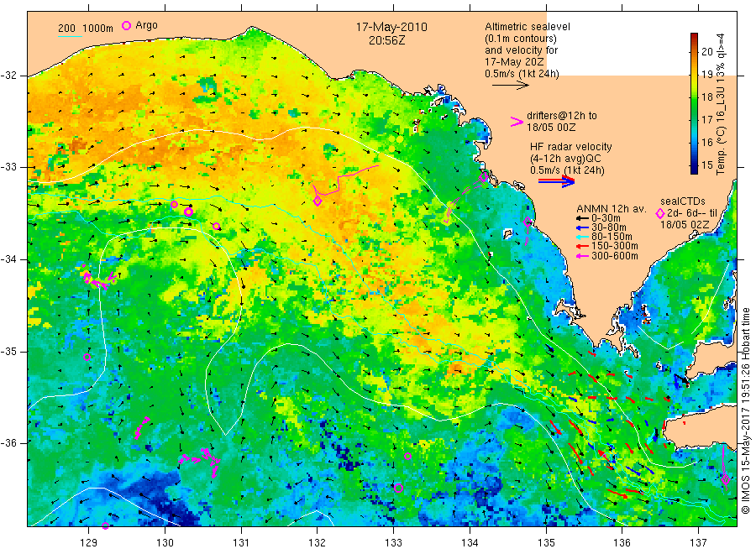Click the magenta drifters arrowhead legend symbol

point(517,122)
